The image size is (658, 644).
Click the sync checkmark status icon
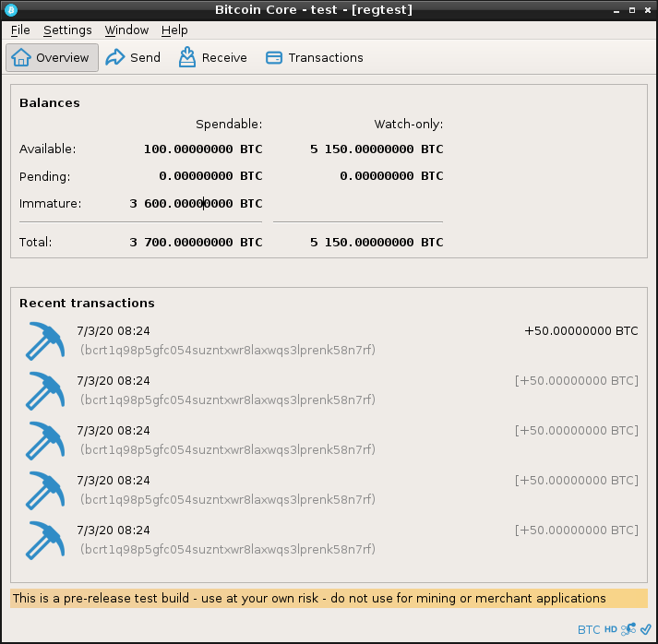pos(646,629)
